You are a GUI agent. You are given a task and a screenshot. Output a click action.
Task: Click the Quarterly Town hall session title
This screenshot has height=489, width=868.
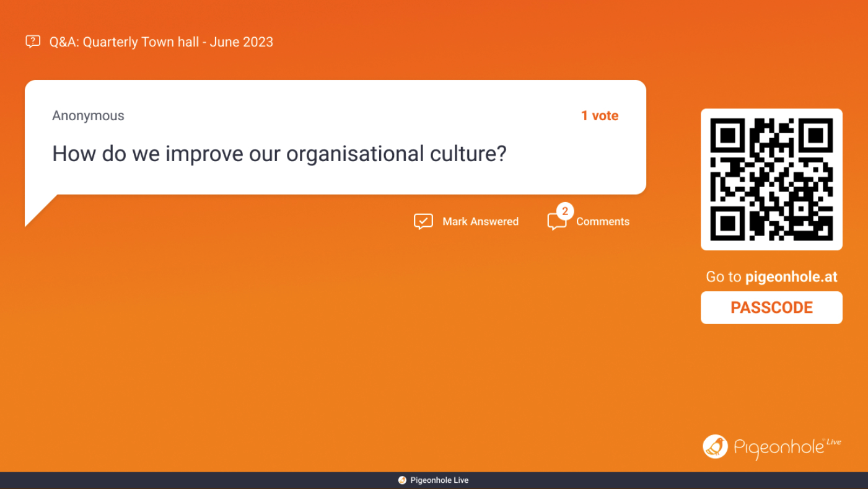[161, 42]
